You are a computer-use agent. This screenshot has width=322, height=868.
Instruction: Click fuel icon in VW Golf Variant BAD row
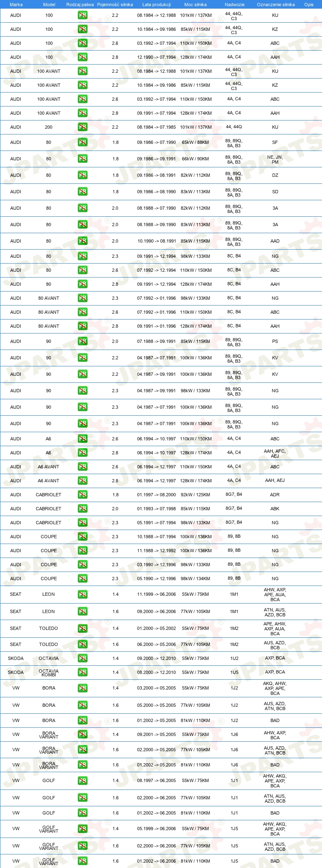click(82, 861)
